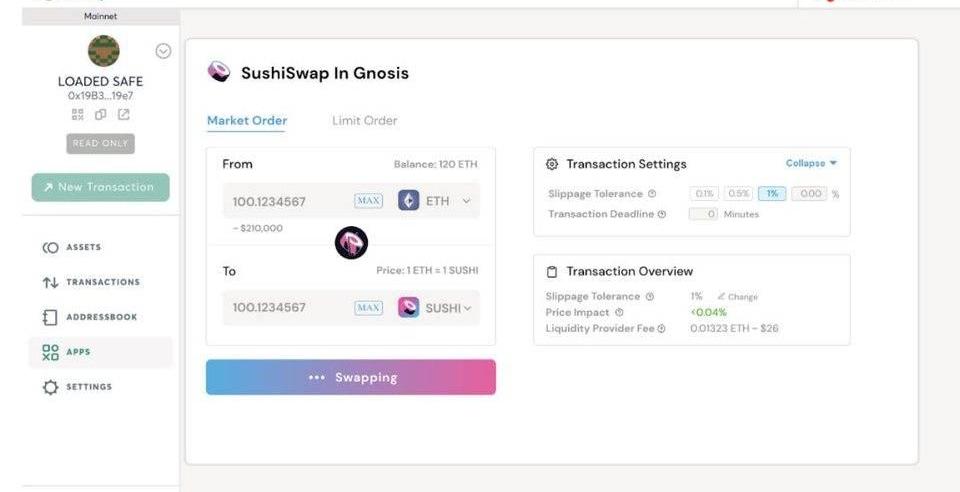
Task: Click the Change slippage link
Action: (x=737, y=297)
